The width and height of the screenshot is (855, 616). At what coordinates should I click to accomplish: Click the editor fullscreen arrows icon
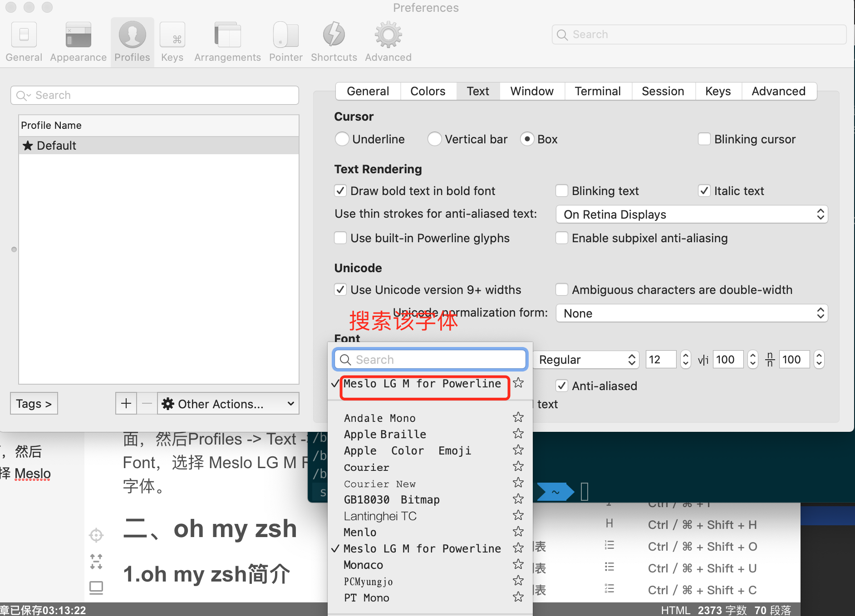click(96, 562)
